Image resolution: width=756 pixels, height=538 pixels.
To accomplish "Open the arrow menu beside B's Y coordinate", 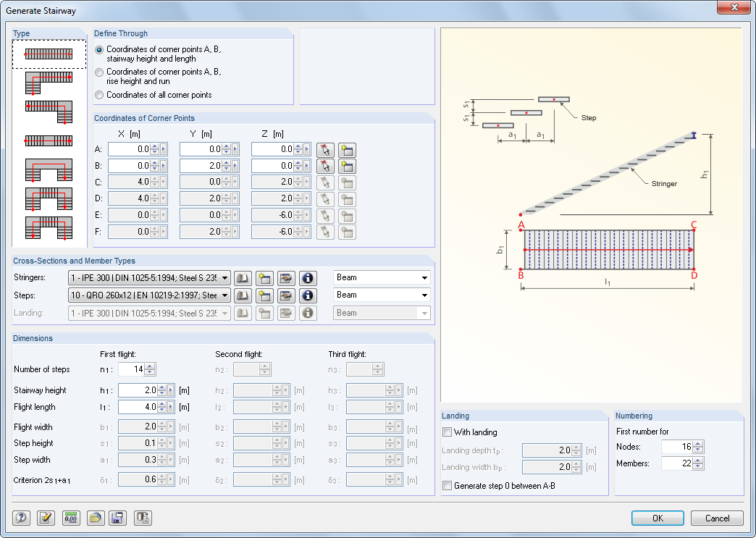I will click(x=235, y=166).
